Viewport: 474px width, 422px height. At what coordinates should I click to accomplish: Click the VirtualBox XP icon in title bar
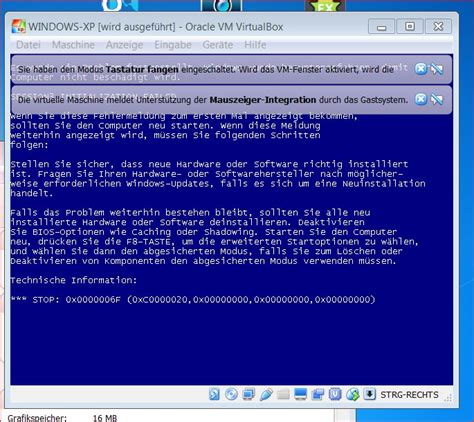pos(18,26)
